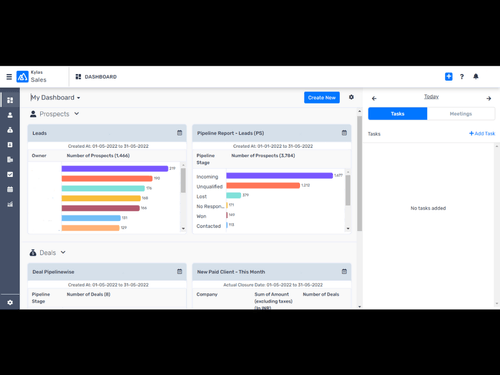Click the Unqualified orange bar

tap(263, 185)
